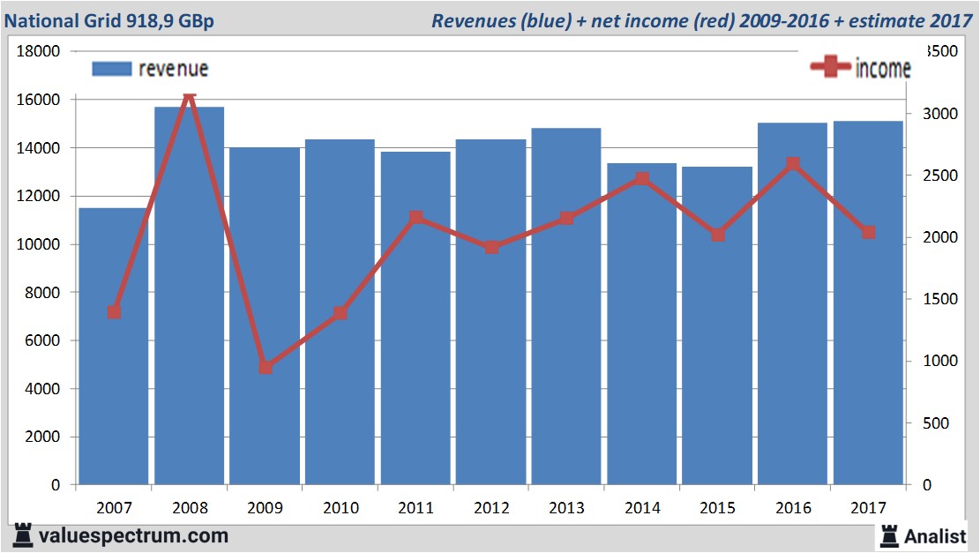
Task: Click the 2011 income data point
Action: pos(416,217)
